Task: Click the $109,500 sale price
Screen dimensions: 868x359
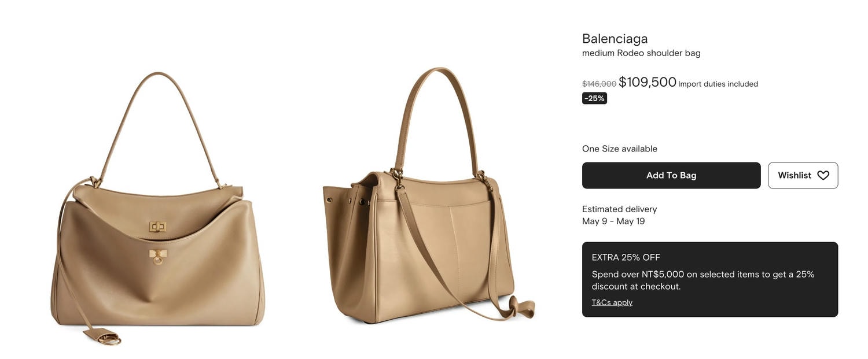Action: coord(648,82)
